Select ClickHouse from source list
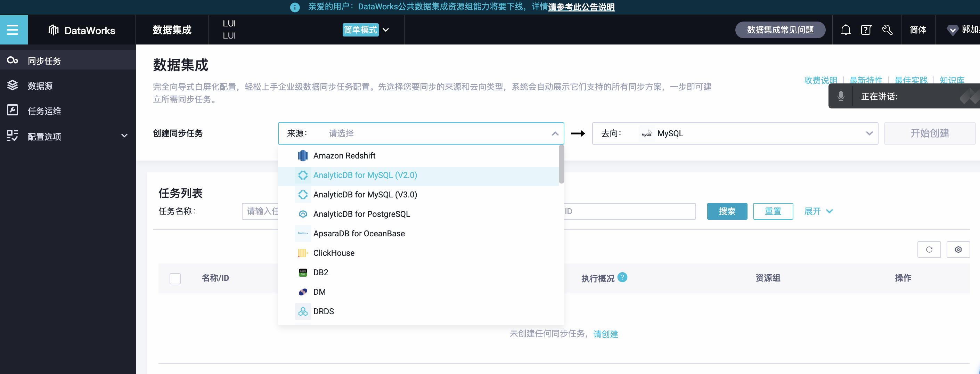The height and width of the screenshot is (374, 980). tap(418, 253)
